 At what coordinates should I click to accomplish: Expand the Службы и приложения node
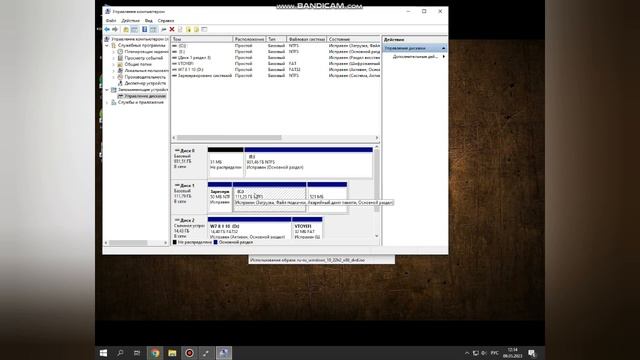click(x=107, y=102)
